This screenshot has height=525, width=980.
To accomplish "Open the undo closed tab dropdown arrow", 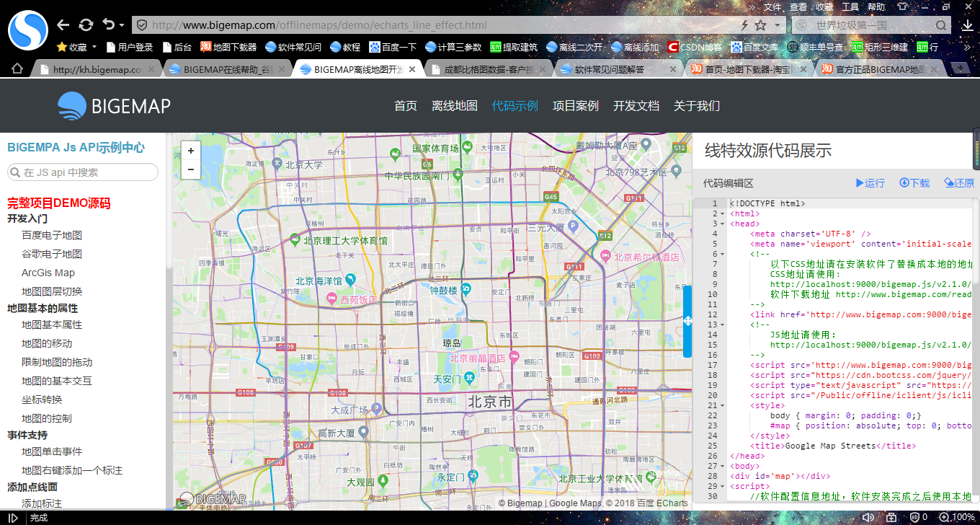I will [x=122, y=25].
